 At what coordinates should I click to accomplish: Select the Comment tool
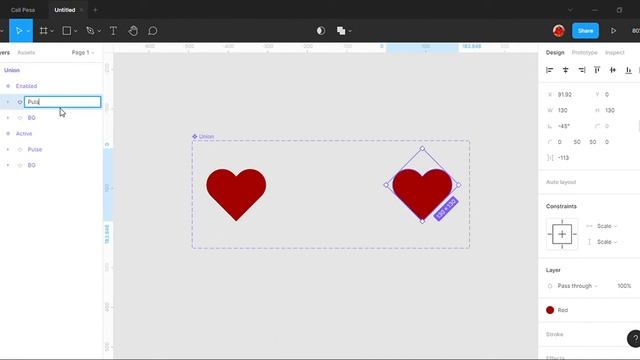153,31
